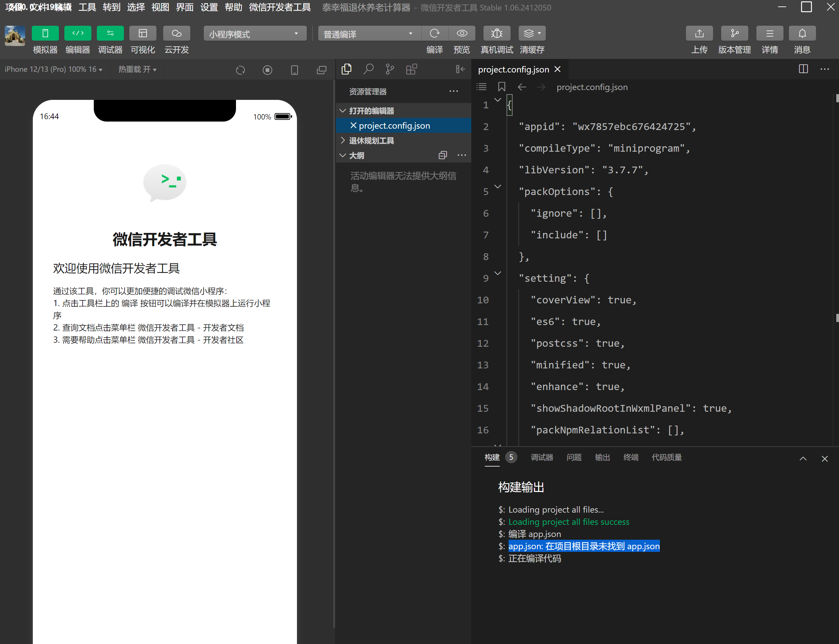
Task: Detach simulator into separate window icon
Action: coord(322,70)
